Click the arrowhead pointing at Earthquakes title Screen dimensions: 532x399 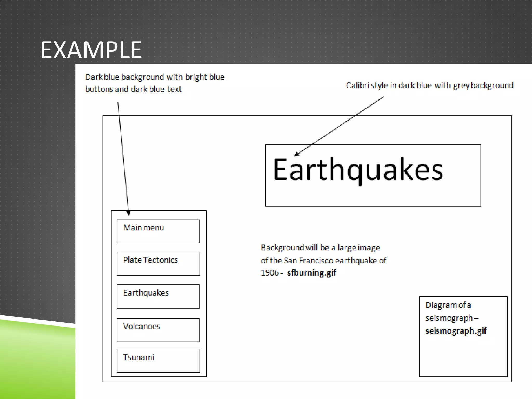(x=297, y=154)
